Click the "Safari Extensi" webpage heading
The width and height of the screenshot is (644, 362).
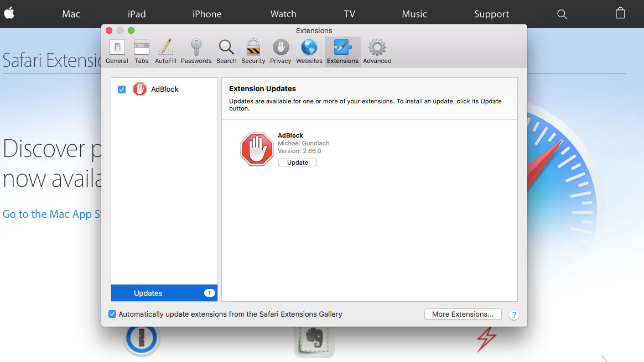click(52, 60)
